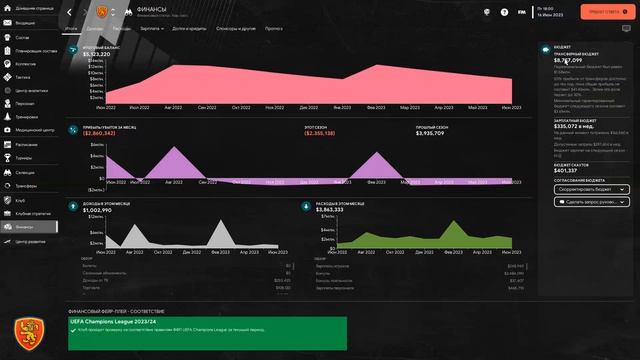
Task: Switch to the Прогноз (Projection) tab
Action: 274,29
